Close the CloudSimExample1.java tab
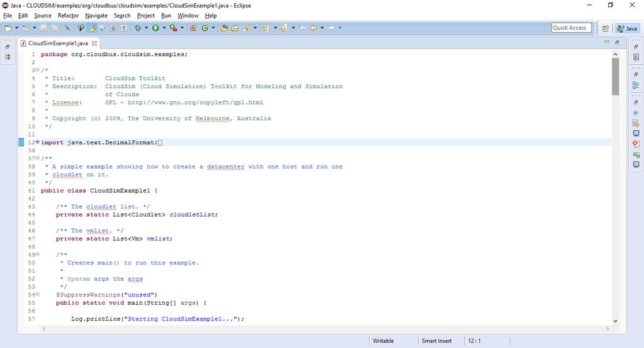This screenshot has width=644, height=348. click(x=94, y=43)
